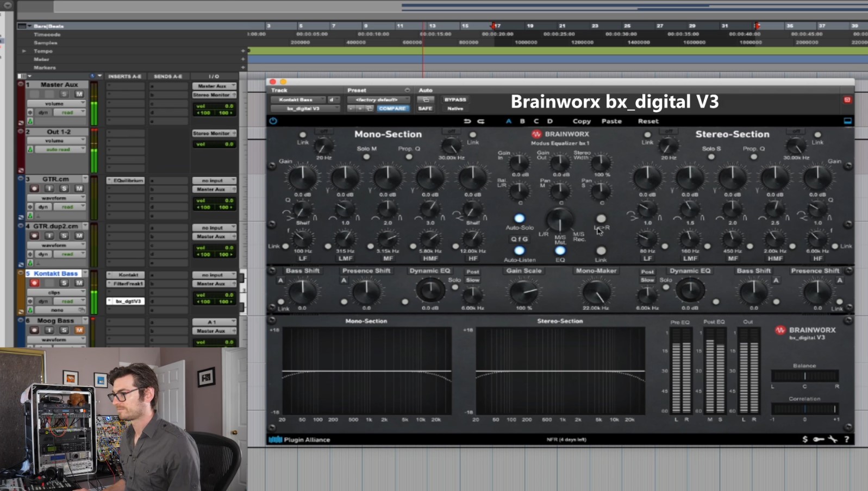Toggle Prop. Q in the Mono-Section
This screenshot has width=868, height=491.
coord(409,157)
